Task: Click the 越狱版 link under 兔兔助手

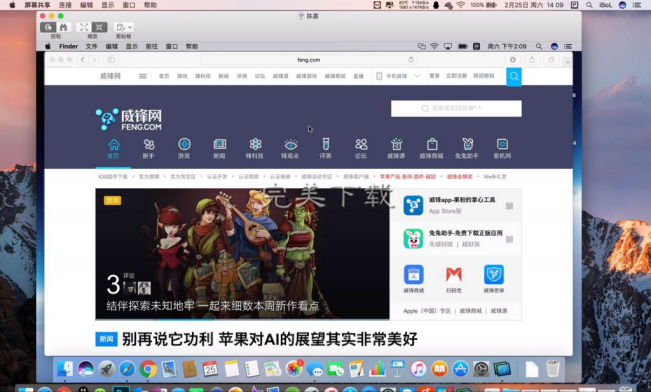Action: (x=471, y=244)
